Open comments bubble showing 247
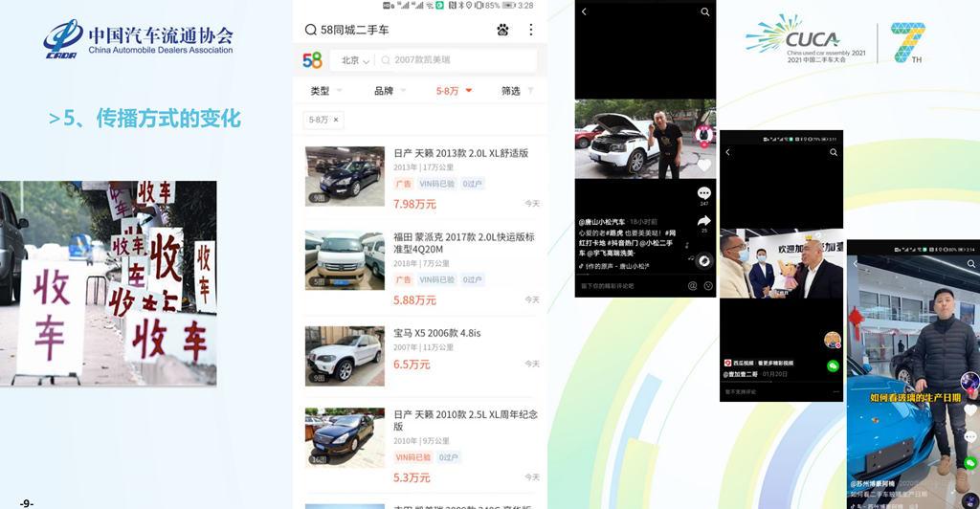Image resolution: width=980 pixels, height=509 pixels. click(x=703, y=195)
